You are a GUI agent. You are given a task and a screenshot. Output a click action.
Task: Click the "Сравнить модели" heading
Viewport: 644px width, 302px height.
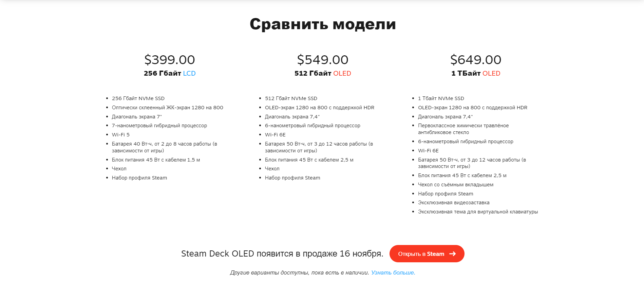[323, 24]
